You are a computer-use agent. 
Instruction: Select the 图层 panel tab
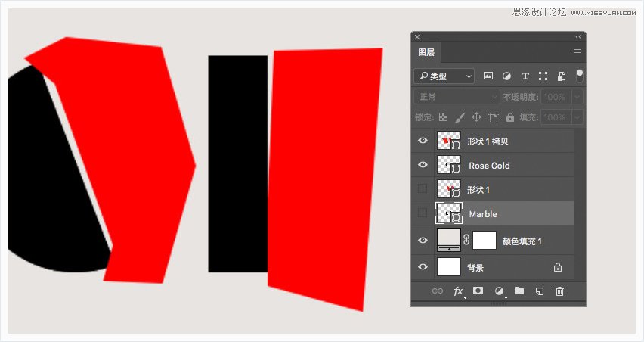[x=426, y=52]
